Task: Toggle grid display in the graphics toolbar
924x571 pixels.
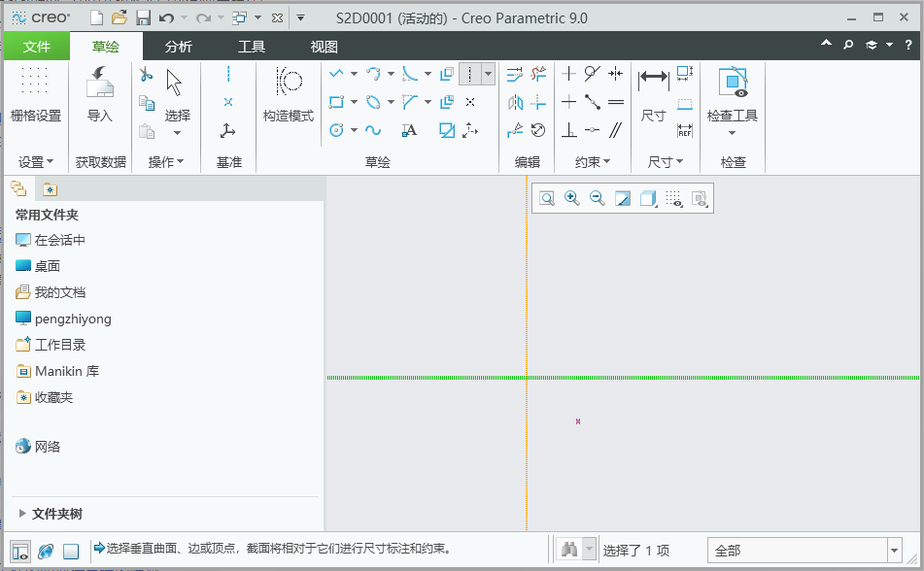Action: [x=674, y=198]
